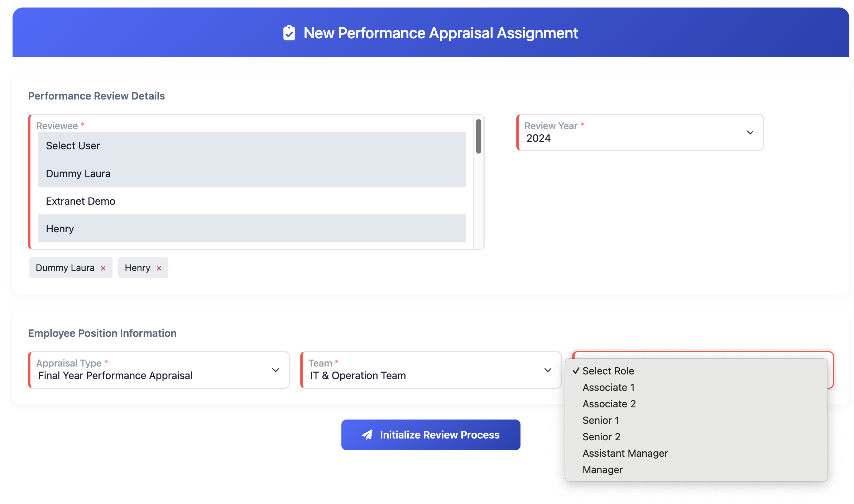The height and width of the screenshot is (504, 854).
Task: Select Extranet Demo in Reviewee list
Action: coord(81,201)
